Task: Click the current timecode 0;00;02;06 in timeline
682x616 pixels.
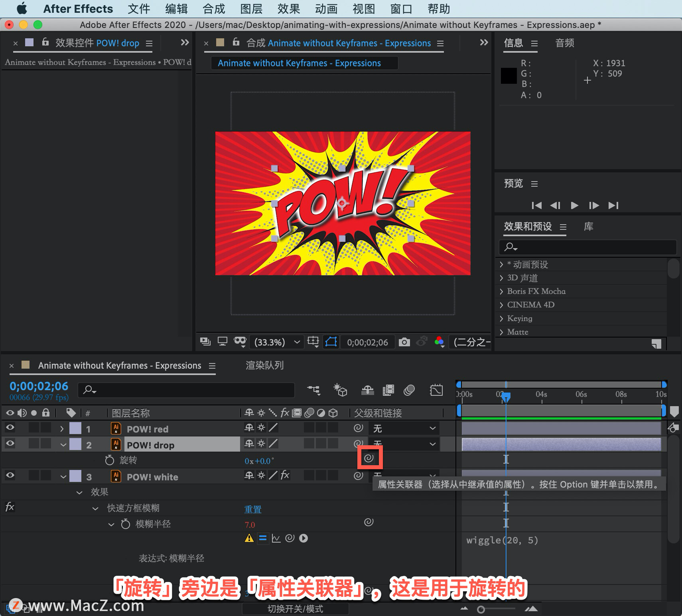Action: coord(39,386)
